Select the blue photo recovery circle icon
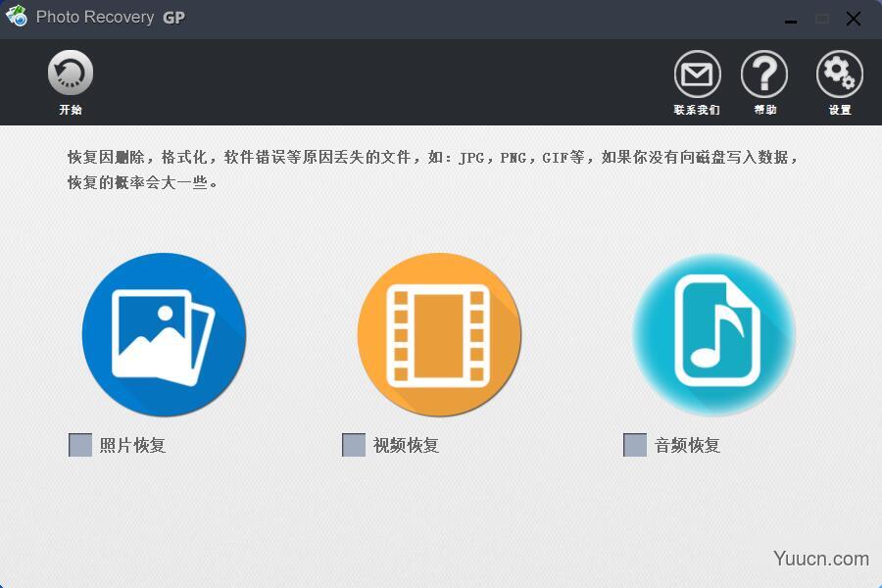 164,335
